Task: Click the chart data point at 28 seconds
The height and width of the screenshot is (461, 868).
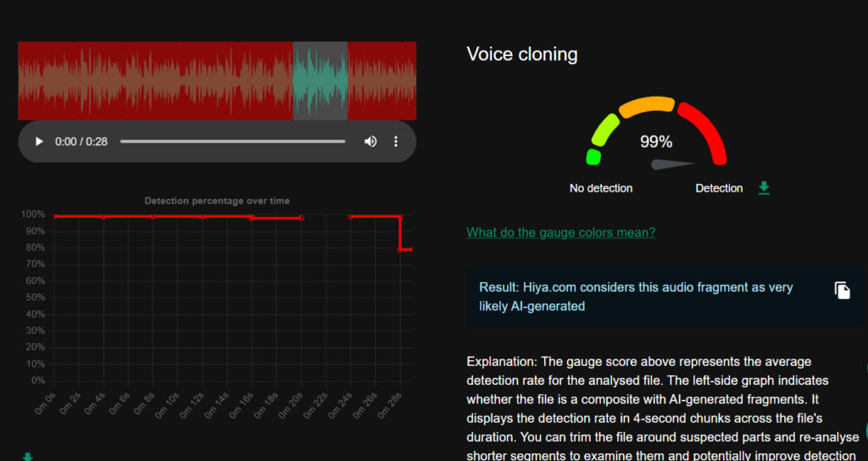Action: pos(400,249)
